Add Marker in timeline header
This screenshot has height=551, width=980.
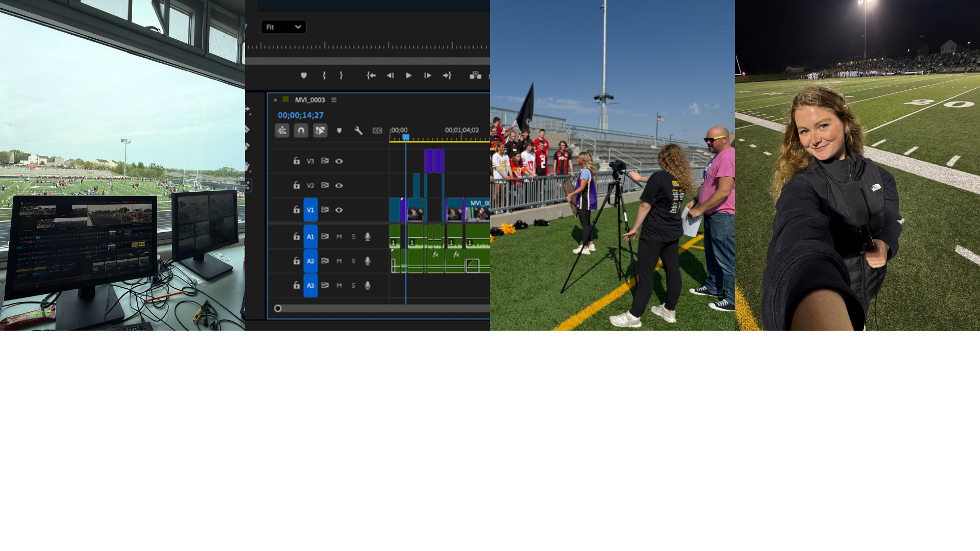[339, 131]
